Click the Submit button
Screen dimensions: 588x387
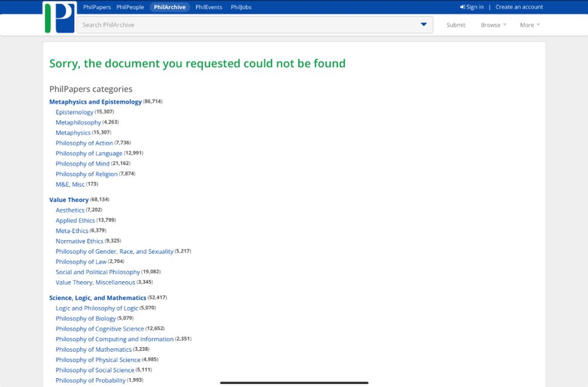pos(456,25)
